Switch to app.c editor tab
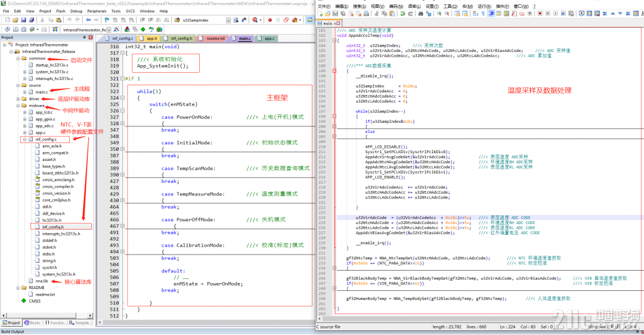Viewport: 644px width, 335px height. coord(267,38)
